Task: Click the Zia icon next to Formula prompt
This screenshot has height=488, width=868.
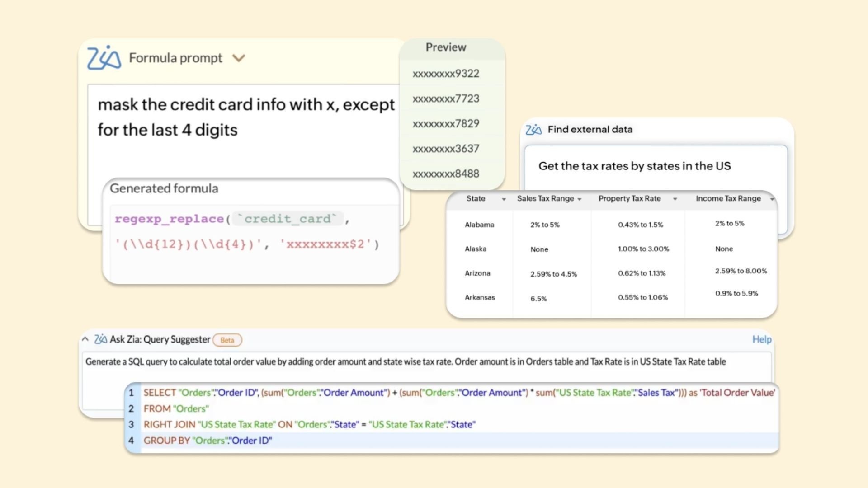Action: coord(103,57)
